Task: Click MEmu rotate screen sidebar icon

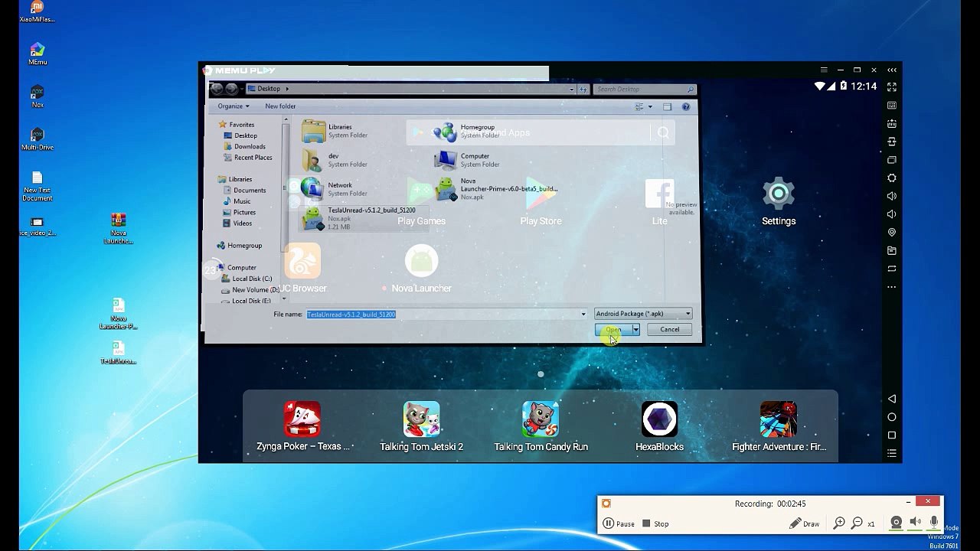Action: click(892, 269)
